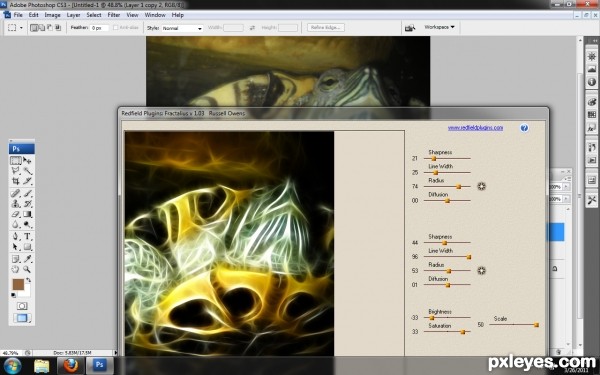Change screen mode at toolbox bottom
Image resolution: width=600 pixels, height=375 pixels.
point(22,318)
